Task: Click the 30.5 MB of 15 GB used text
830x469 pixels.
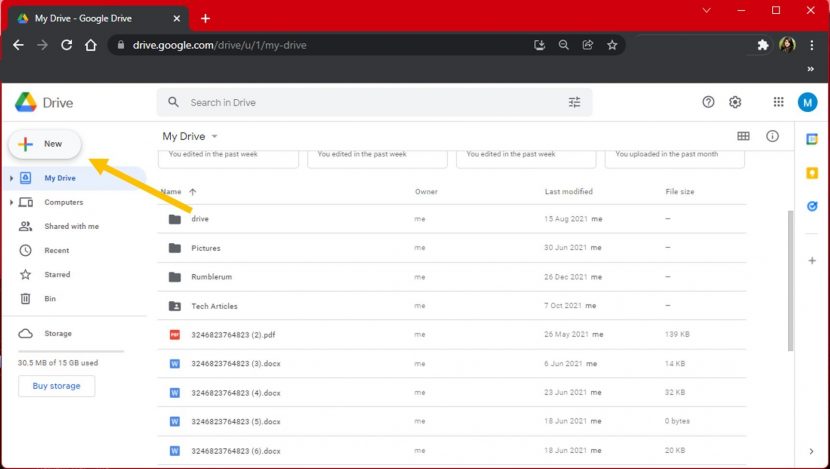Action: [58, 363]
